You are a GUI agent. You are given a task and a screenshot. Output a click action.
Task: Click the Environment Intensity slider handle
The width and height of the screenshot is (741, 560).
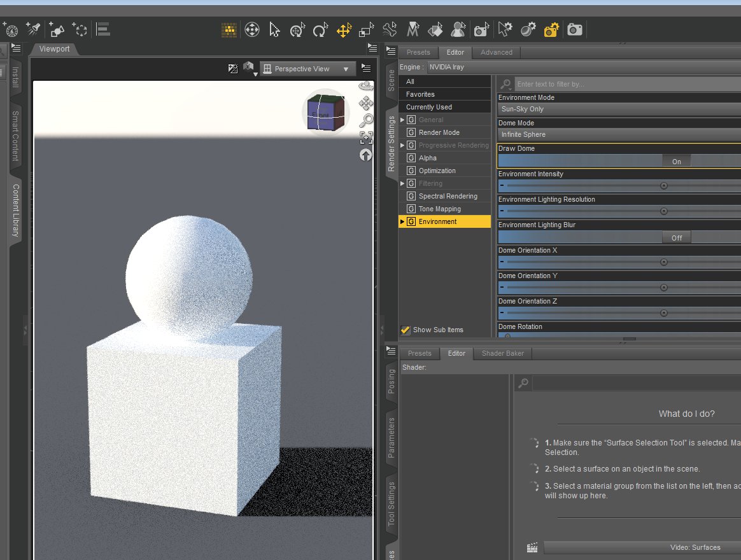coord(663,186)
